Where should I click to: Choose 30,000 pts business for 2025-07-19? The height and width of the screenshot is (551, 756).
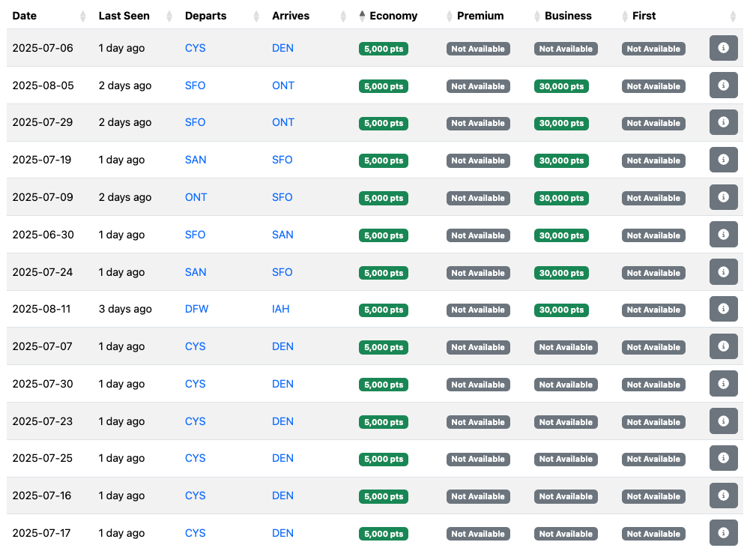pyautogui.click(x=561, y=160)
